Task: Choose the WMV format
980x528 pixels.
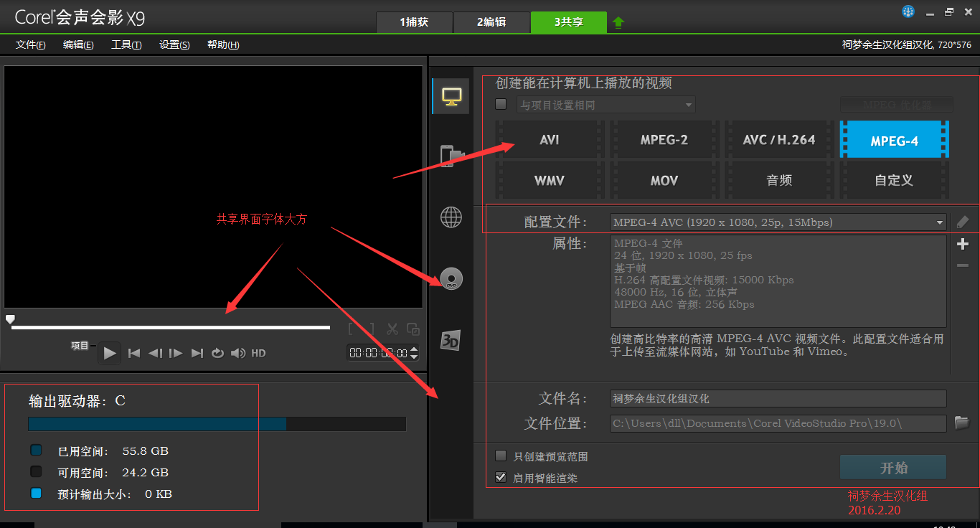Action: [x=550, y=180]
